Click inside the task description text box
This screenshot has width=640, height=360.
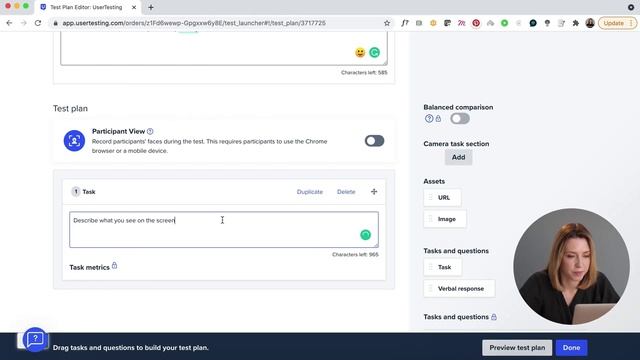pyautogui.click(x=224, y=229)
